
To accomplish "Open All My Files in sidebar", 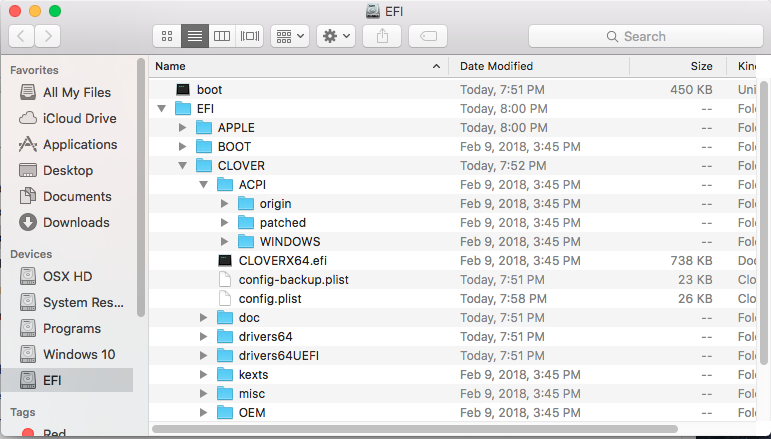I will coord(67,92).
